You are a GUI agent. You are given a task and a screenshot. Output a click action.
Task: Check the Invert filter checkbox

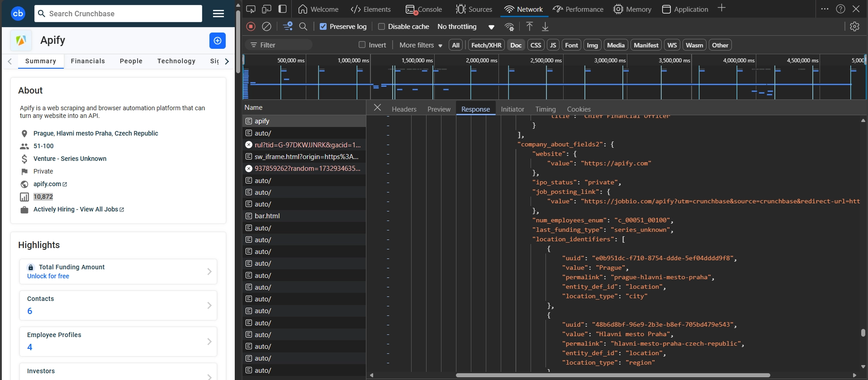click(x=362, y=45)
